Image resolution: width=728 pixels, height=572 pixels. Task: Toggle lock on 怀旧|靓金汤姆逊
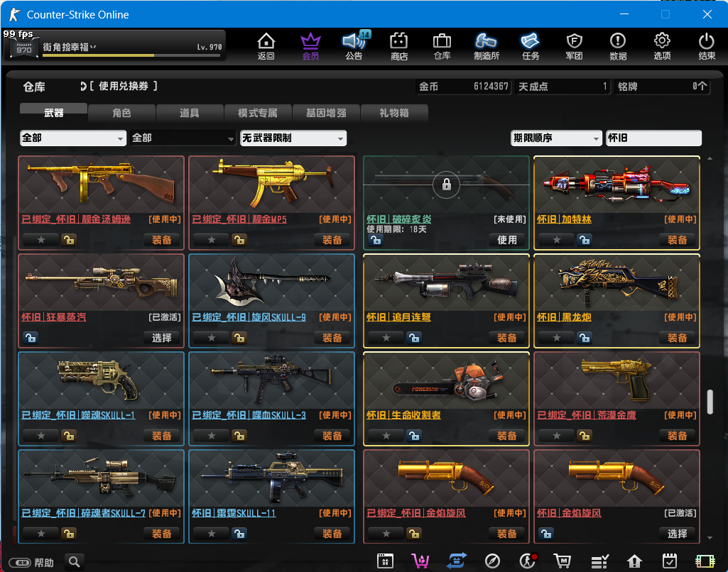coord(69,240)
